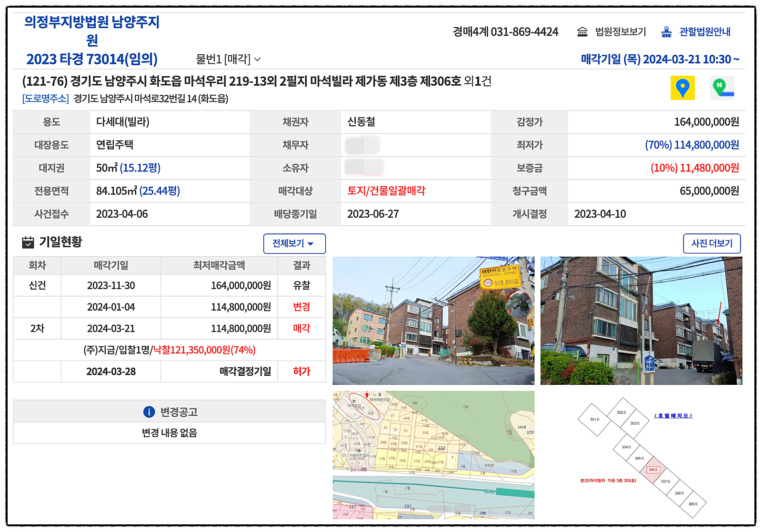Click the 관할법원안내 building icon
The image size is (762, 532).
click(x=666, y=32)
